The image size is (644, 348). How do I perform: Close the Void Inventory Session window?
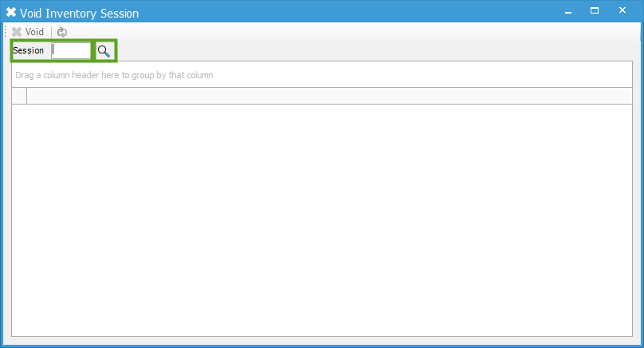(622, 10)
